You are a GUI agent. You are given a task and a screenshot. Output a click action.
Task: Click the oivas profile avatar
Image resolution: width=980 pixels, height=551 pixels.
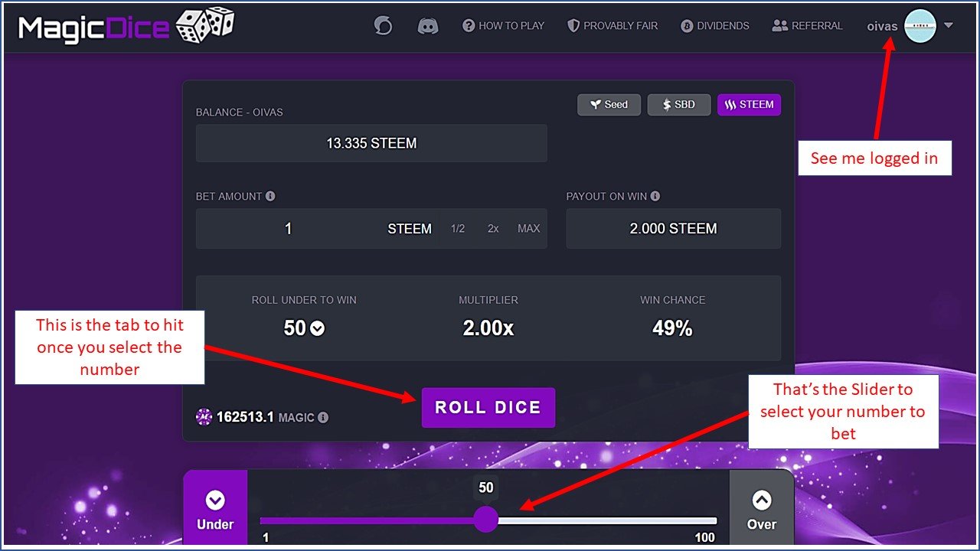tap(920, 26)
